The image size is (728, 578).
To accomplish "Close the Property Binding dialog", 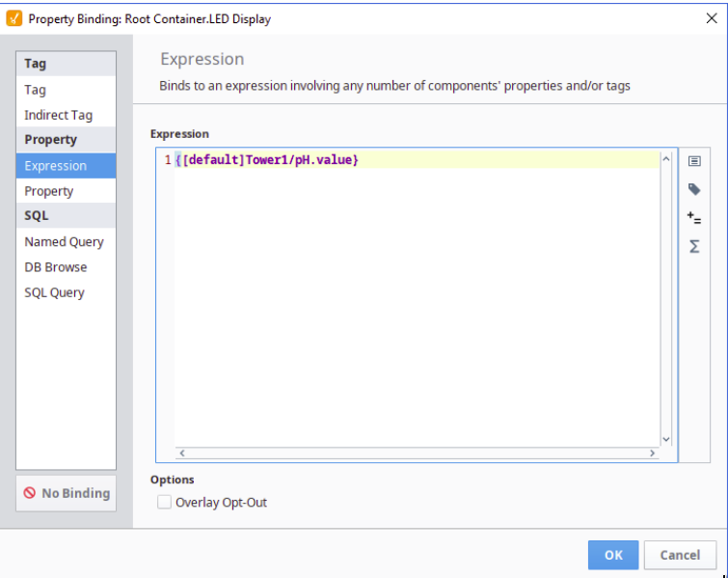I will pyautogui.click(x=712, y=18).
